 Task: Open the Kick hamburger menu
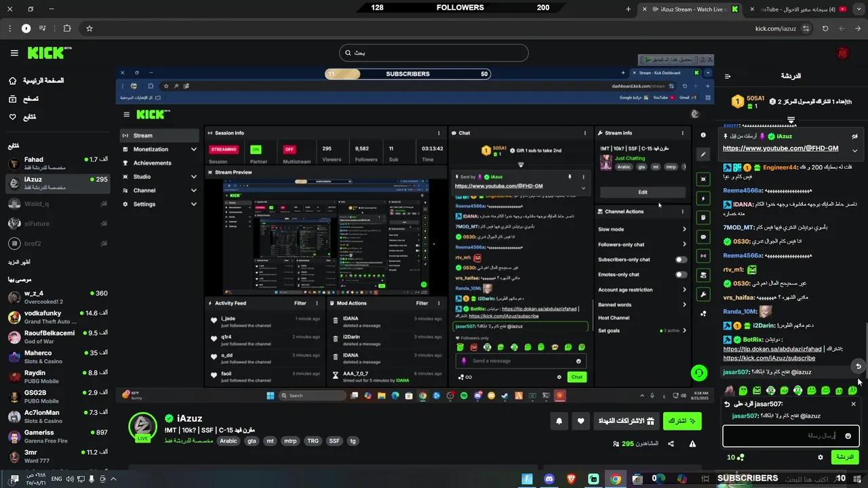click(x=14, y=53)
